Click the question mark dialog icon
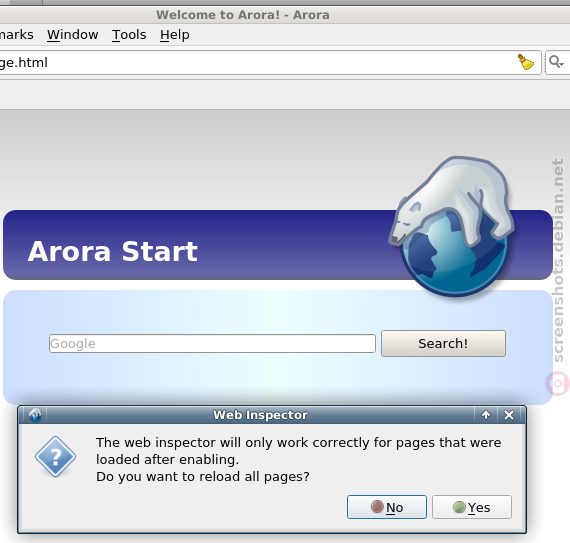Viewport: 570px width, 543px height. (x=56, y=457)
